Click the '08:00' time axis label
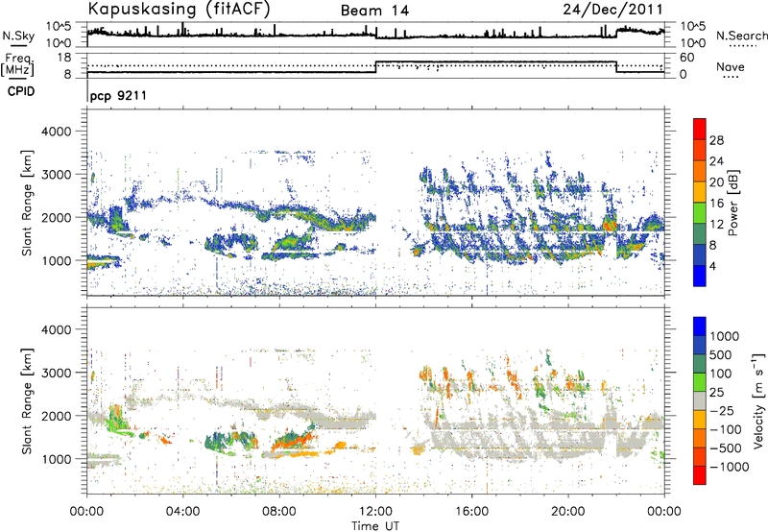The width and height of the screenshot is (768, 532). coord(279,512)
